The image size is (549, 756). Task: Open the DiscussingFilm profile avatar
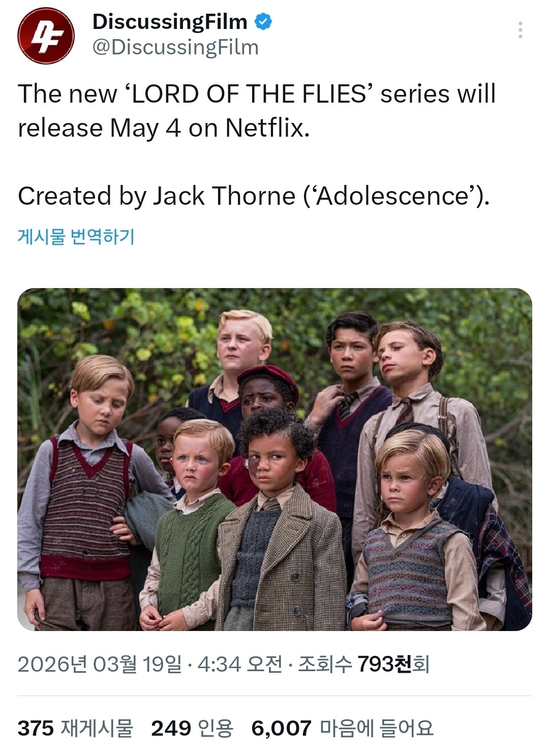point(46,36)
